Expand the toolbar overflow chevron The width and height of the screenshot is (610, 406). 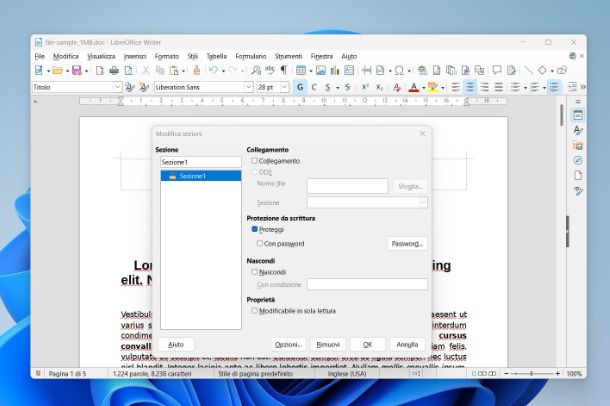tap(583, 87)
